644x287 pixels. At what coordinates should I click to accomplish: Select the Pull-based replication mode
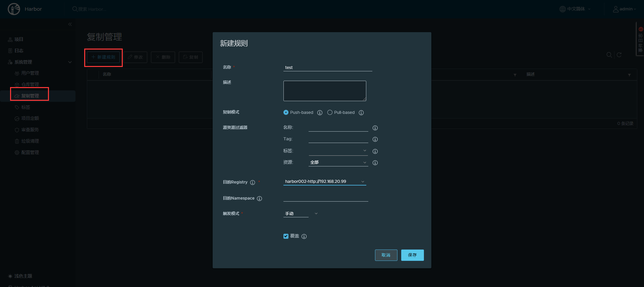(330, 113)
